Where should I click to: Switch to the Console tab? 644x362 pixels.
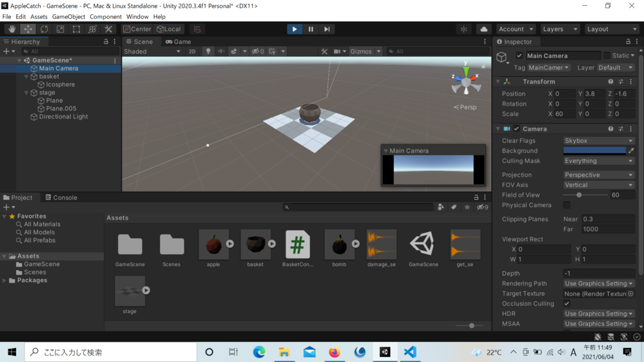(61, 197)
